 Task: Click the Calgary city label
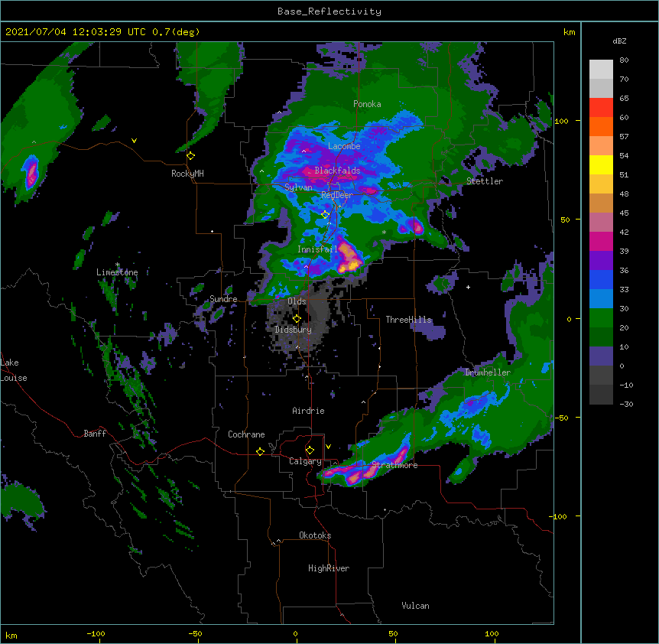point(306,461)
